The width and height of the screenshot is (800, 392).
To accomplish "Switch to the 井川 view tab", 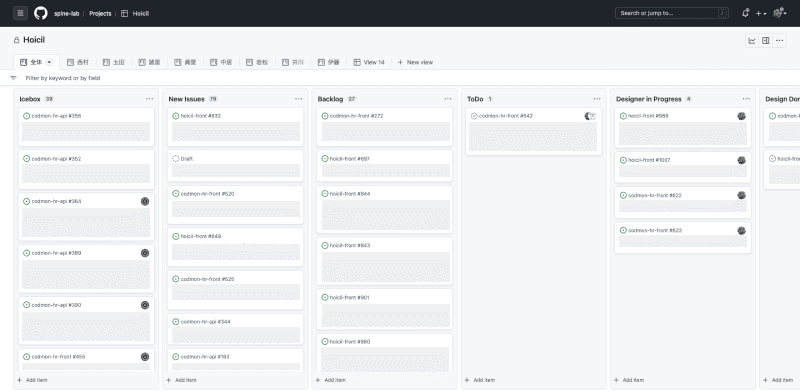I will (x=292, y=62).
